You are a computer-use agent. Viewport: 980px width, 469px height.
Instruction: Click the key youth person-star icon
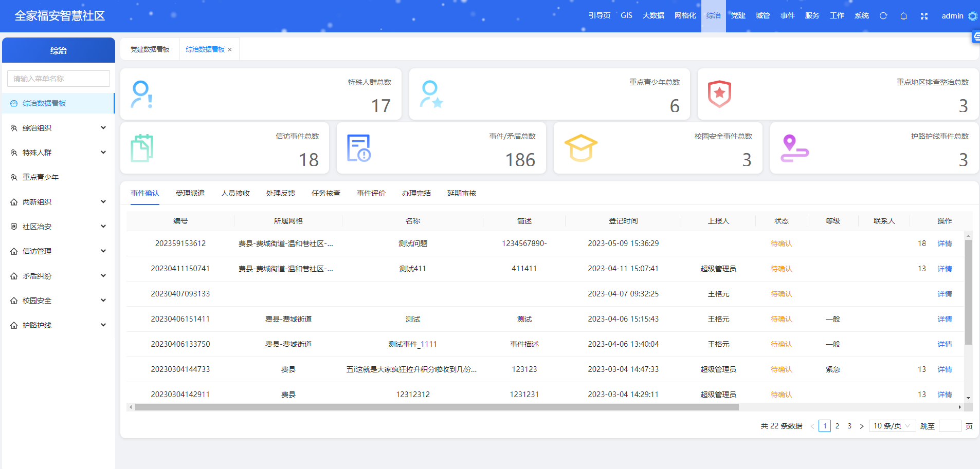point(431,95)
